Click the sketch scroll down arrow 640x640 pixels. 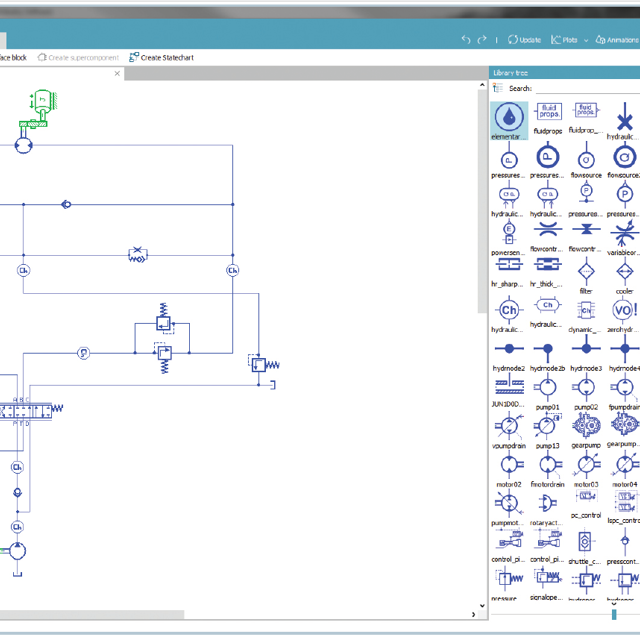click(x=482, y=605)
